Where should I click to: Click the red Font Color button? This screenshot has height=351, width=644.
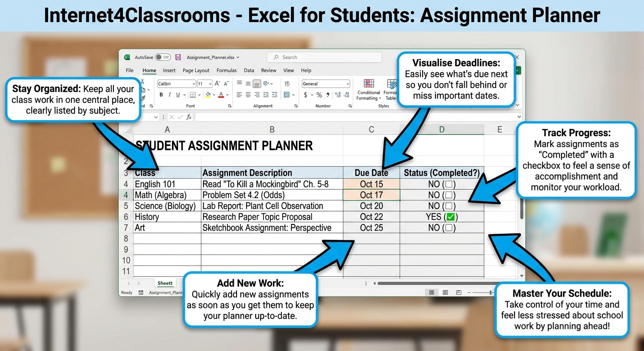pos(221,95)
